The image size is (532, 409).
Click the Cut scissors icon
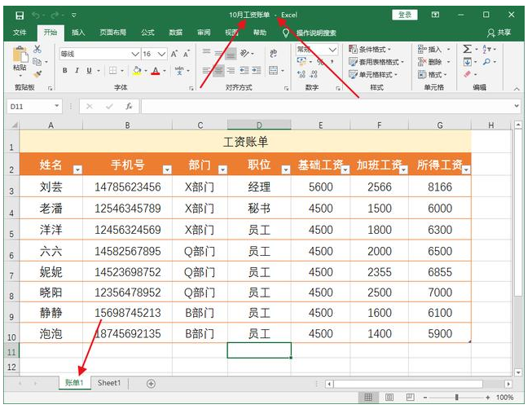[37, 50]
